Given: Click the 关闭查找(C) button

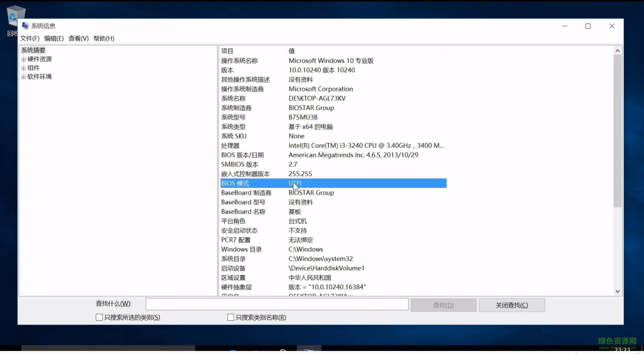Looking at the screenshot, I should 512,305.
